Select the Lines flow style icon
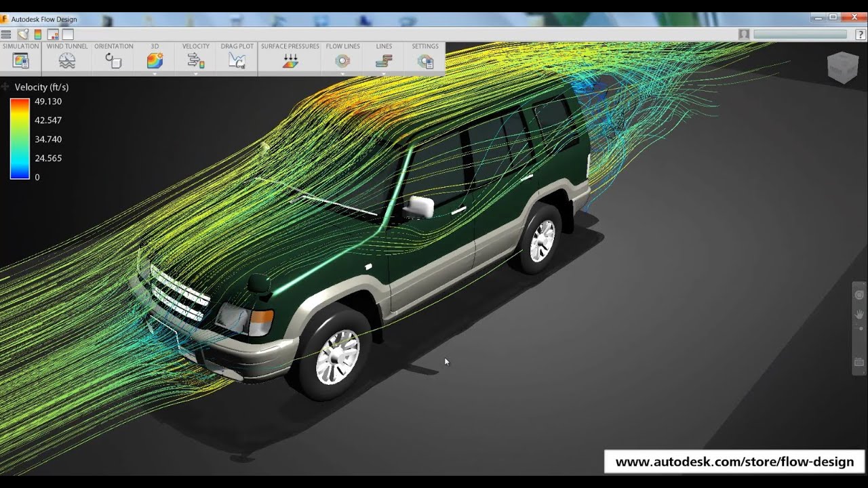This screenshot has height=488, width=868. click(384, 62)
